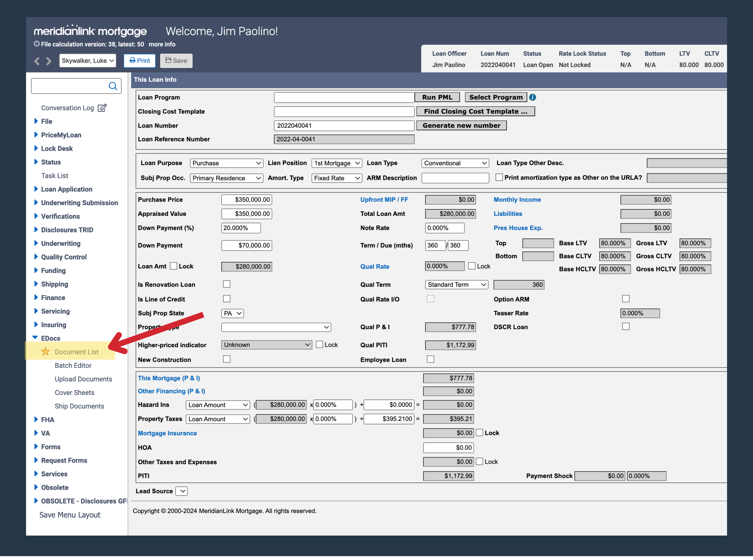This screenshot has height=560, width=753.
Task: Open the Loan Type dropdown
Action: point(455,163)
